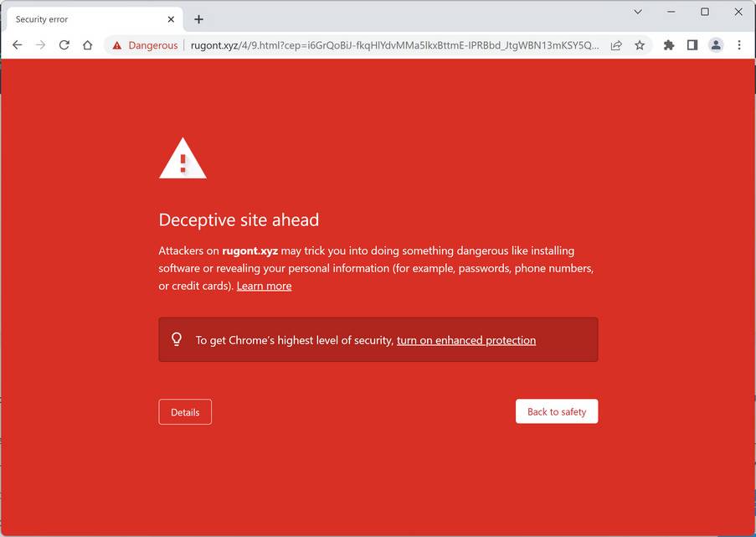Open the Extensions puzzle icon
This screenshot has width=756, height=537.
coord(669,45)
